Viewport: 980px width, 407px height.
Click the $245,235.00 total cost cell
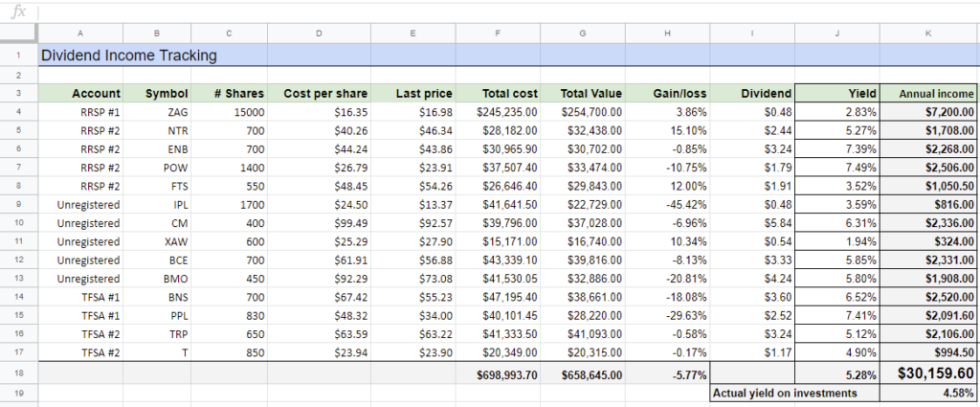pyautogui.click(x=498, y=113)
